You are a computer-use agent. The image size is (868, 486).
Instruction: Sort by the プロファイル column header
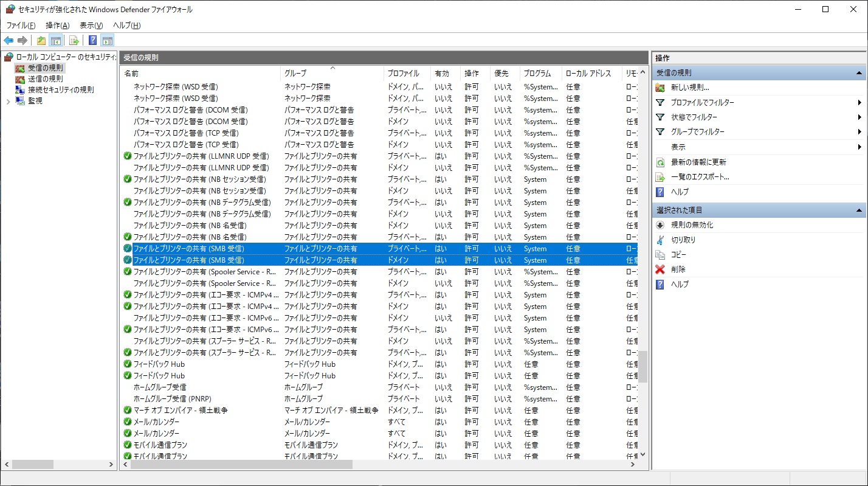(x=407, y=73)
